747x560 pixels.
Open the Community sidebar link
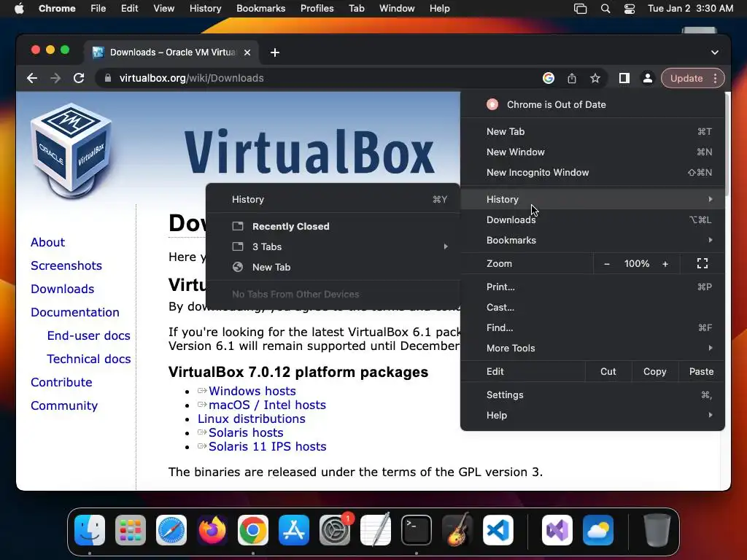[64, 405]
